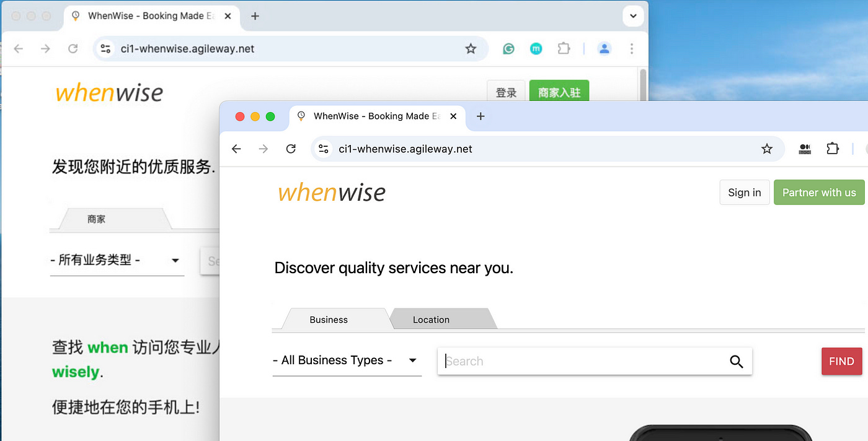This screenshot has width=868, height=441.
Task: Select WhenWise tab in front window
Action: click(377, 116)
